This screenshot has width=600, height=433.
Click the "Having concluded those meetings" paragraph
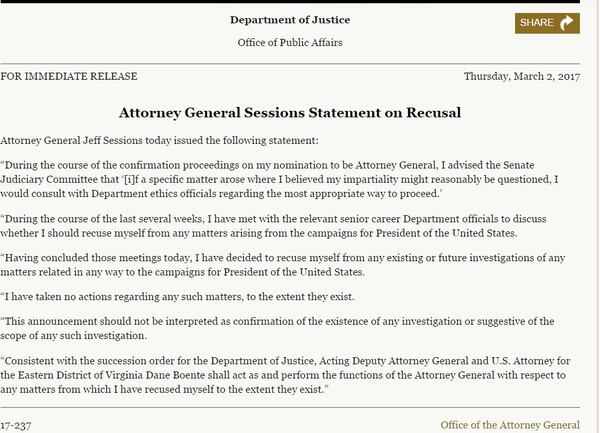pos(290,264)
